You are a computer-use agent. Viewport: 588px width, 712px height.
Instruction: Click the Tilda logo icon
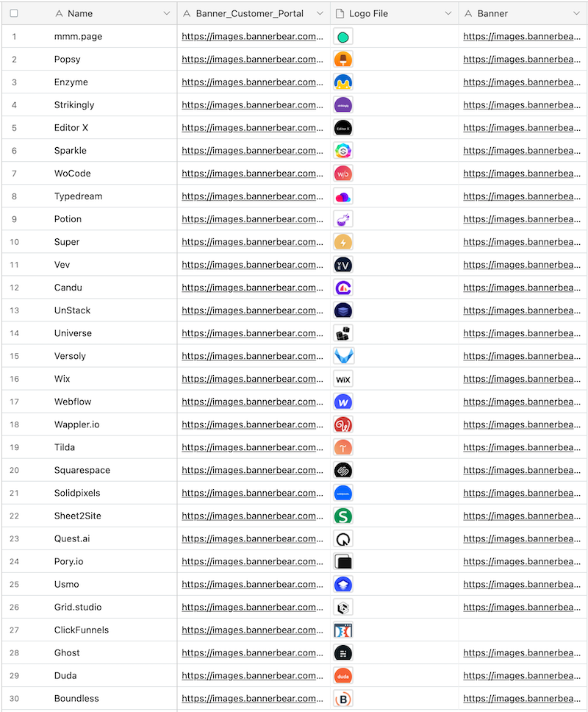click(343, 447)
